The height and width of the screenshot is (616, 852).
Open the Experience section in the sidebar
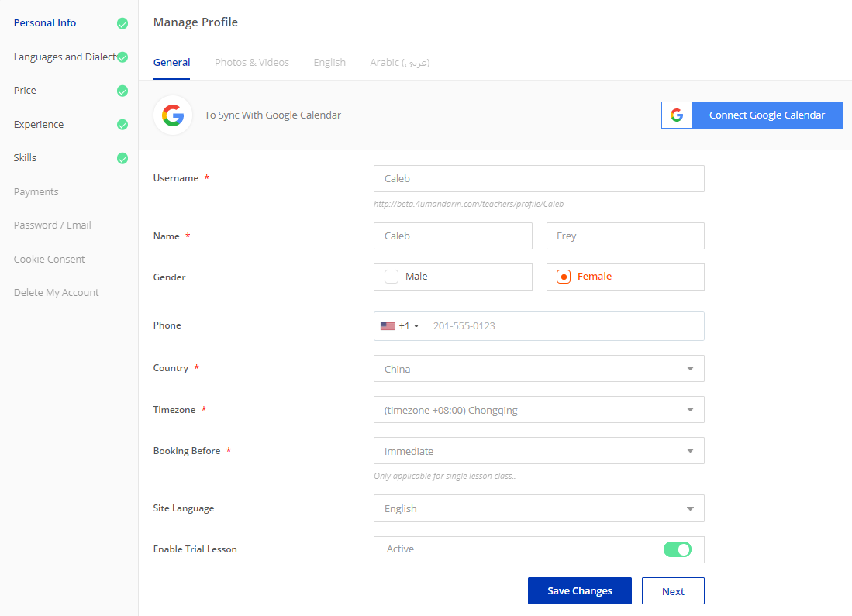click(x=39, y=125)
